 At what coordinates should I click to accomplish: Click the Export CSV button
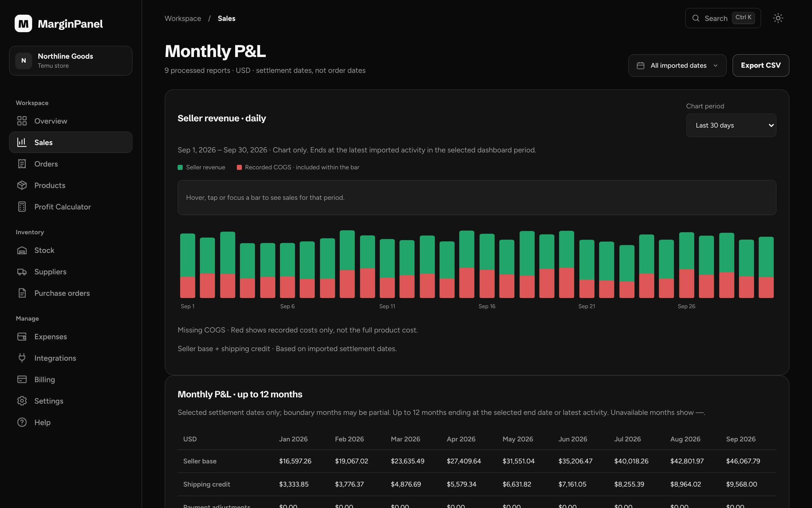pos(761,65)
